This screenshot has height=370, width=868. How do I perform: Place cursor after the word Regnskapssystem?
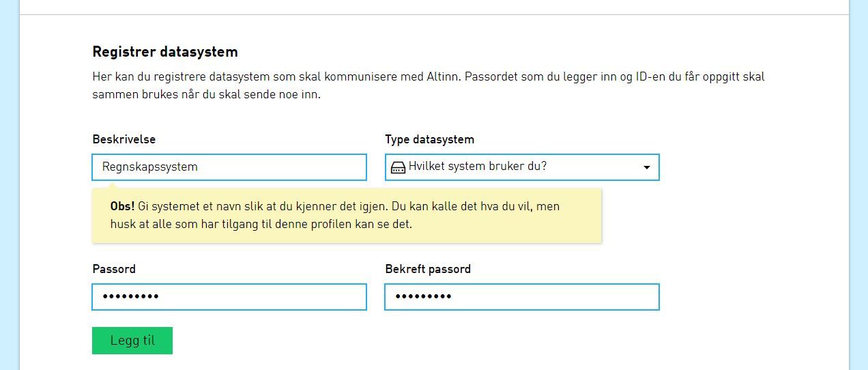click(199, 167)
